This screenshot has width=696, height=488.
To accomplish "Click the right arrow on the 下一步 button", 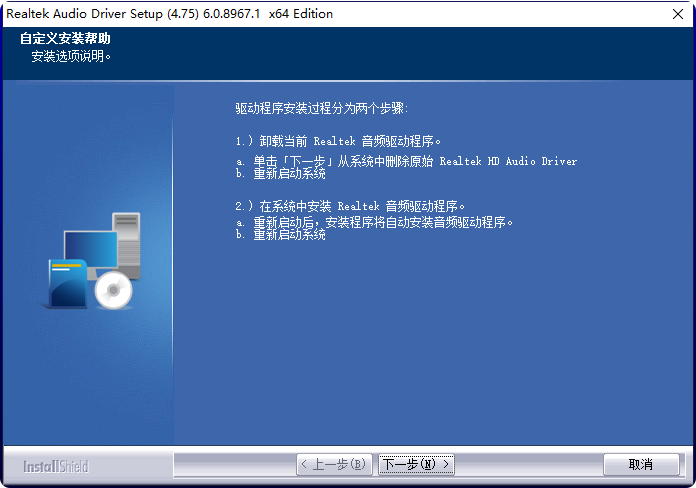I will click(x=446, y=464).
